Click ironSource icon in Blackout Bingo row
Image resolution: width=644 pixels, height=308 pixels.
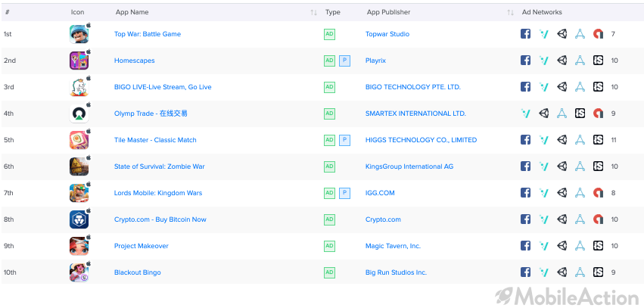[598, 272]
